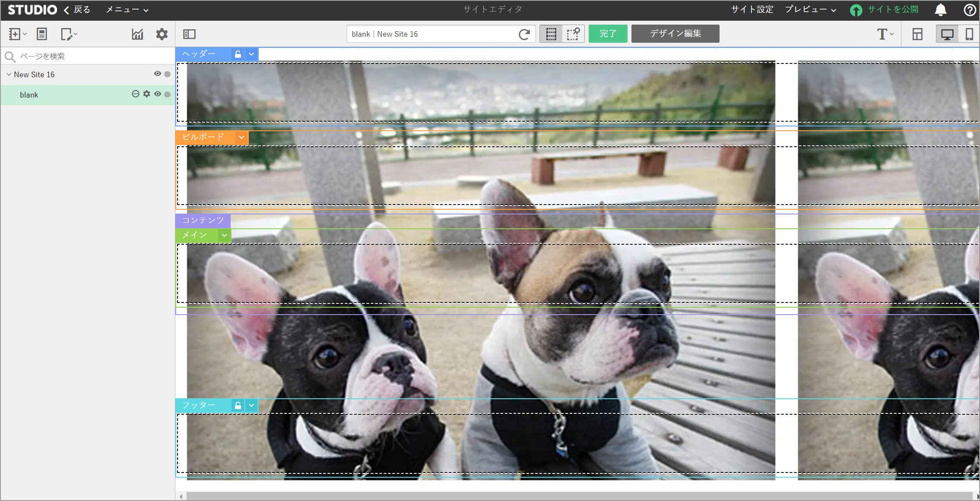Reload the page preview with refresh icon

click(524, 34)
